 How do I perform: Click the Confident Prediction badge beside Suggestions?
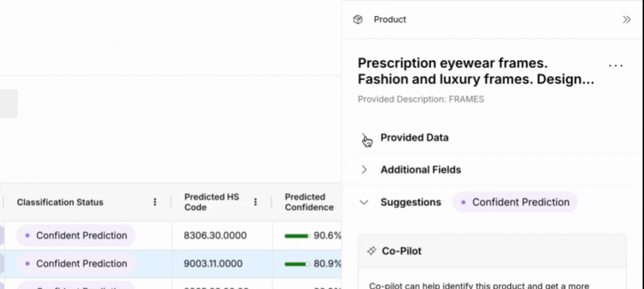click(x=515, y=202)
